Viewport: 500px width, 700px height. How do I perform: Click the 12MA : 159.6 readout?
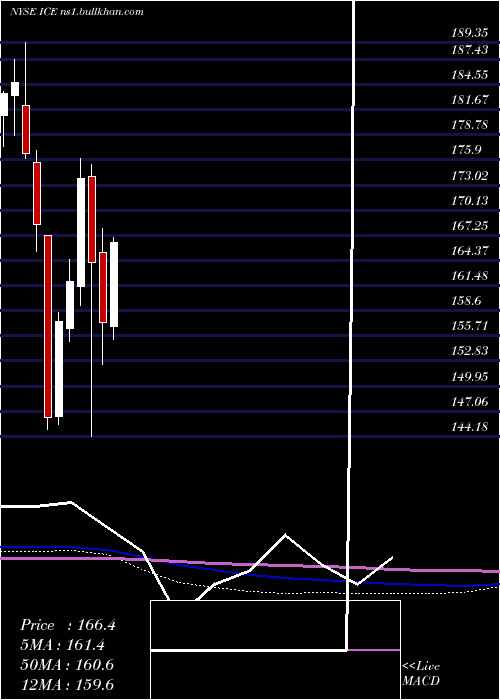click(x=67, y=685)
